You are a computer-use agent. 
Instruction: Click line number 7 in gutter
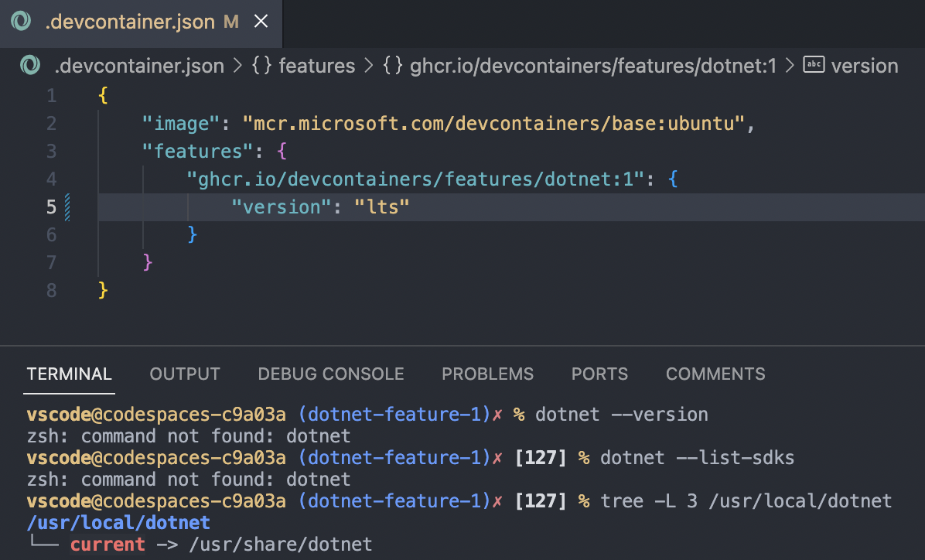point(52,262)
